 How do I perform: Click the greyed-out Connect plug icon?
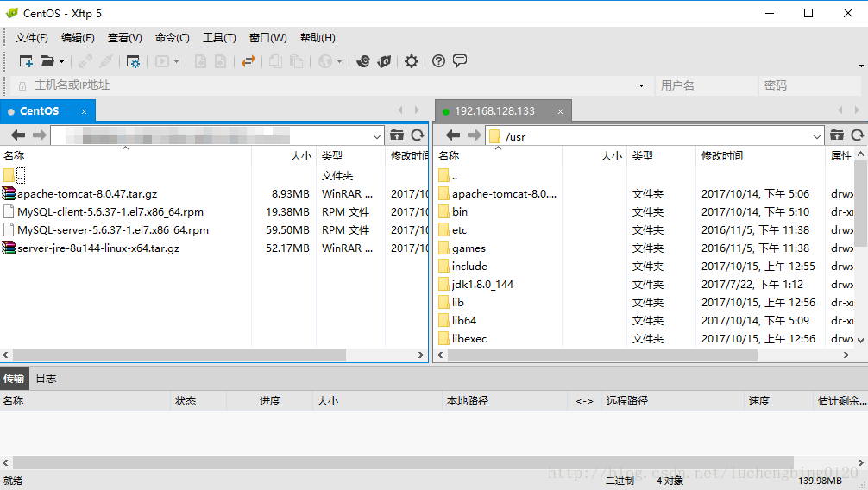pos(85,61)
